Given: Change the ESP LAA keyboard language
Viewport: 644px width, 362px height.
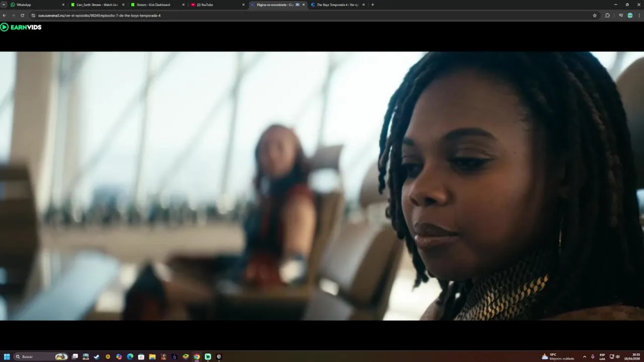Looking at the screenshot, I should tap(602, 356).
